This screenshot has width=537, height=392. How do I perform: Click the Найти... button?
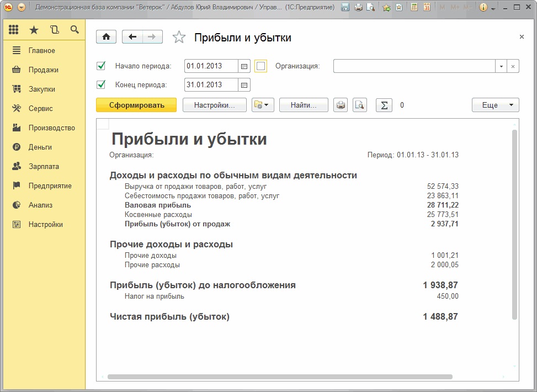click(304, 105)
